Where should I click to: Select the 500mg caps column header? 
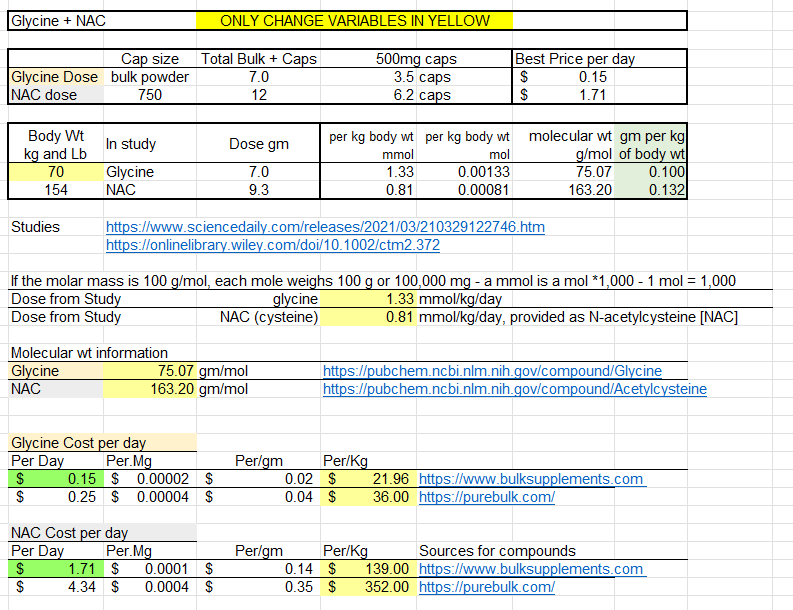[x=416, y=59]
